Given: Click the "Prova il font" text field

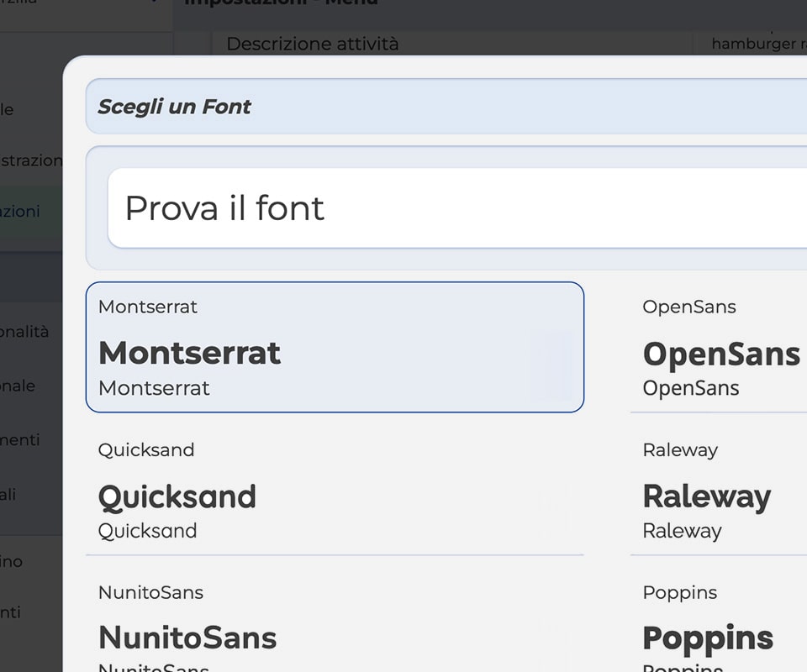Looking at the screenshot, I should pos(454,208).
